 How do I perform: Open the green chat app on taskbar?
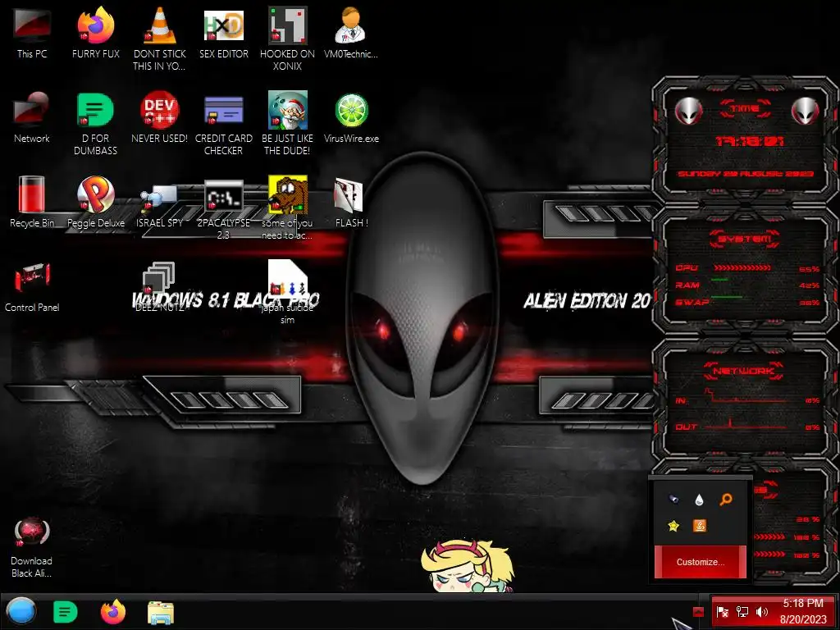tap(66, 612)
